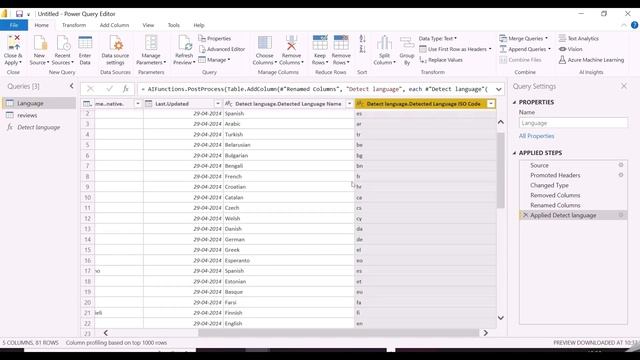
Task: Open Use First Row as Headers dropdown
Action: pyautogui.click(x=456, y=49)
